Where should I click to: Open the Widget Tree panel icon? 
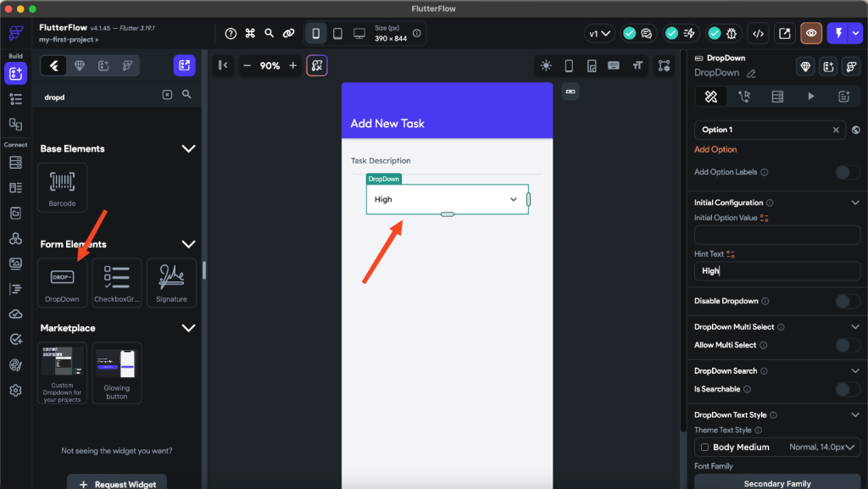pyautogui.click(x=15, y=99)
